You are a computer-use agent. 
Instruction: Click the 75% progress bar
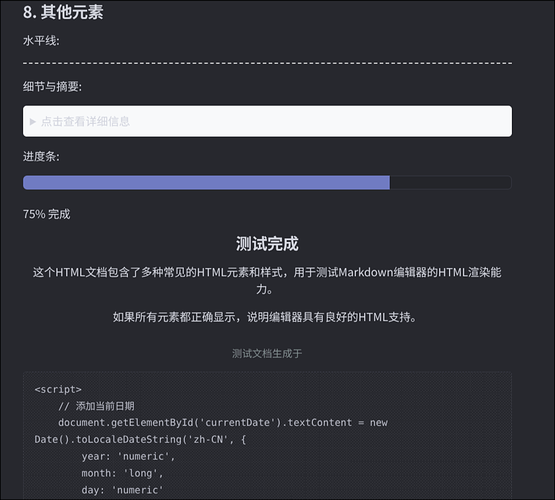tap(267, 183)
